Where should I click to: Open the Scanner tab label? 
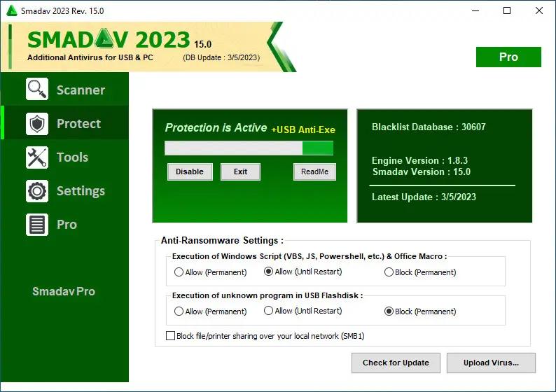(x=81, y=90)
